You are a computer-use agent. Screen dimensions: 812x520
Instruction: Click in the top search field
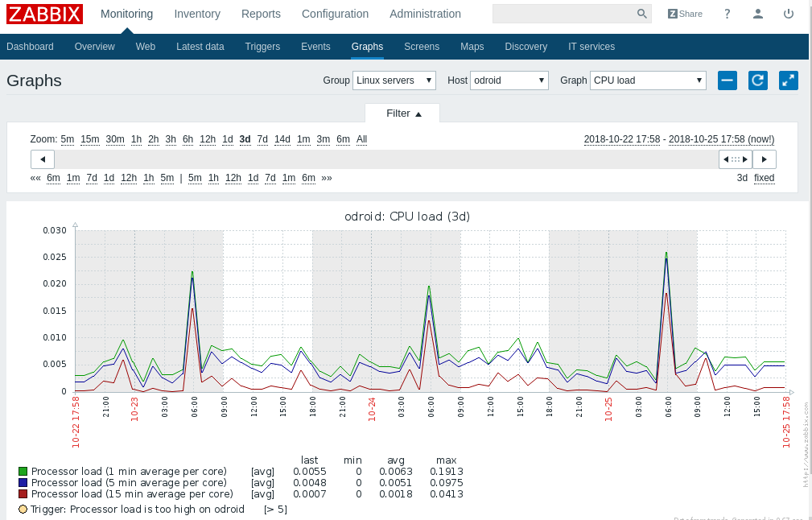(563, 14)
